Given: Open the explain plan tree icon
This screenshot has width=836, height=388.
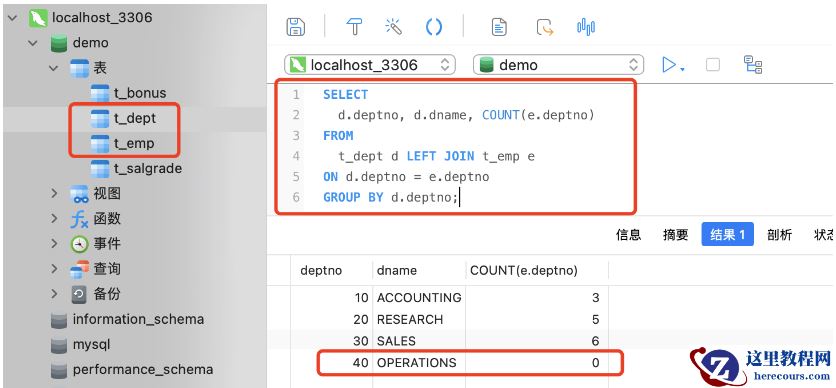Looking at the screenshot, I should pyautogui.click(x=753, y=64).
